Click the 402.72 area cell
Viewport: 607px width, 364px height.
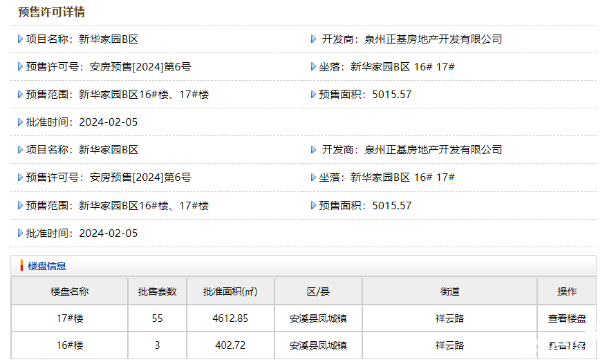pos(230,345)
